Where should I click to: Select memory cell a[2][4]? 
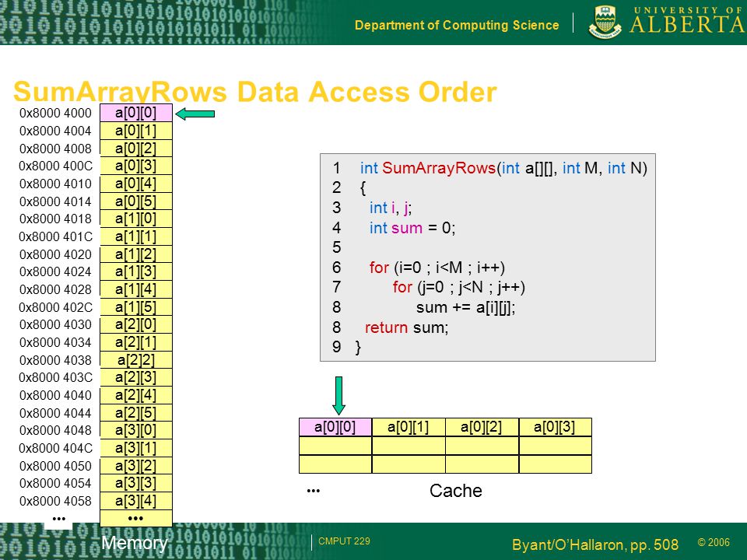click(x=135, y=395)
